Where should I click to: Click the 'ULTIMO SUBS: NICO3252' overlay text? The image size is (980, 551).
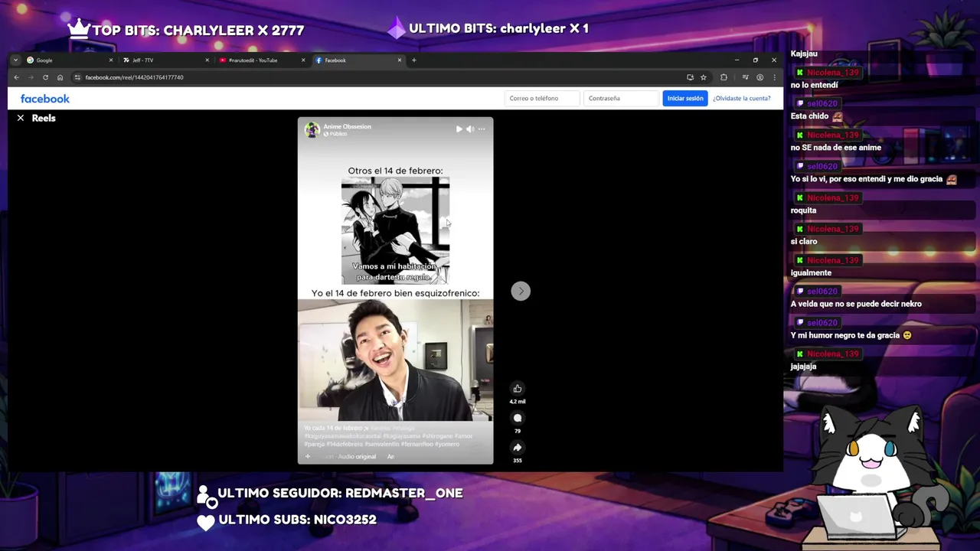click(297, 520)
